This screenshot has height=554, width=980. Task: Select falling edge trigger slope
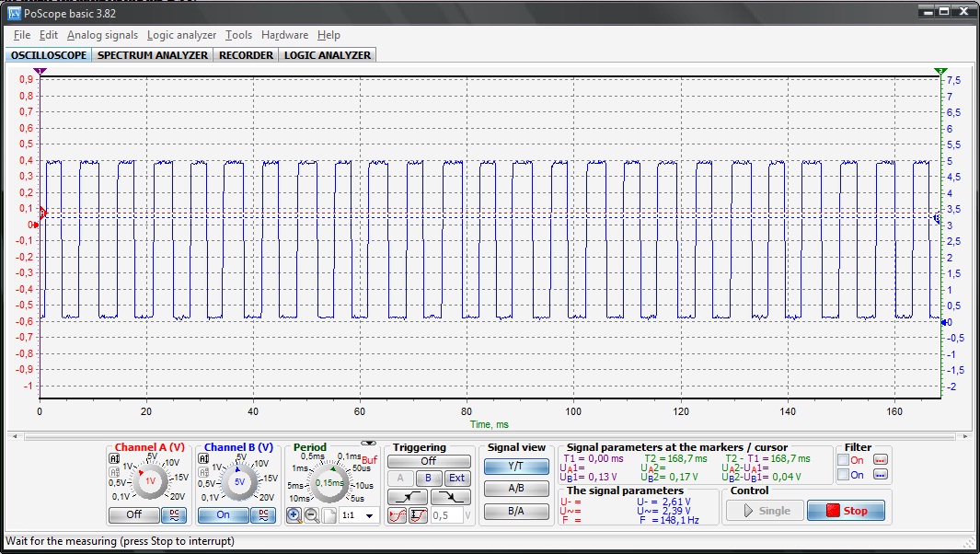coord(451,497)
